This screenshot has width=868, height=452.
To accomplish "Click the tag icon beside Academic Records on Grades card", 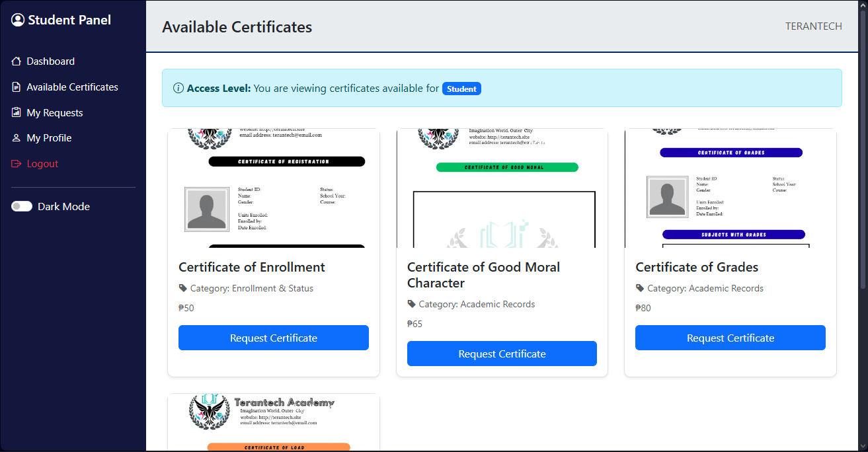I will tap(639, 288).
